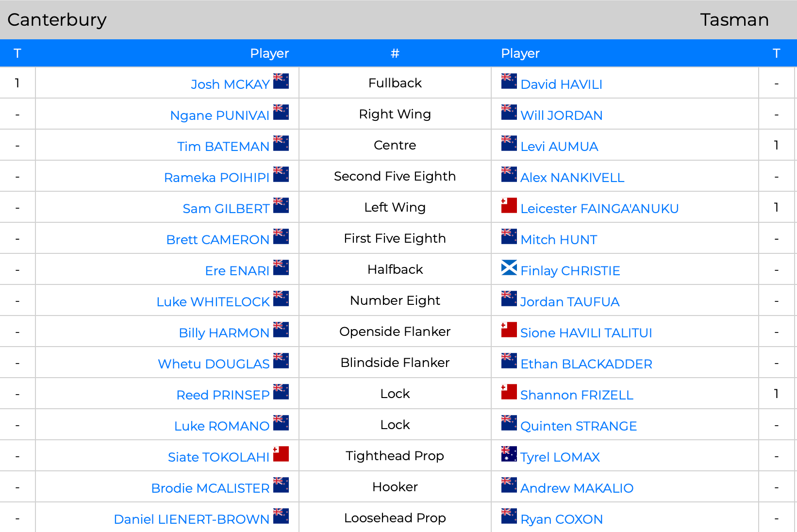The image size is (797, 532).
Task: Go to Rameka POIHIPI's player page
Action: coord(216,178)
